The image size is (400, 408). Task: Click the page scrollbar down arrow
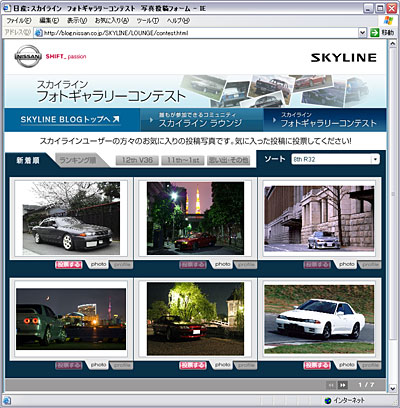coord(392,388)
